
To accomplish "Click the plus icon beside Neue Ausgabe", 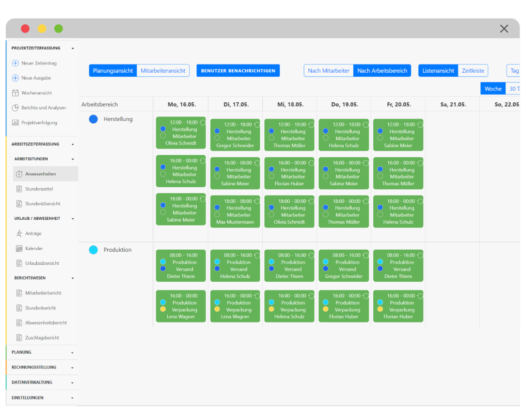I will point(15,78).
